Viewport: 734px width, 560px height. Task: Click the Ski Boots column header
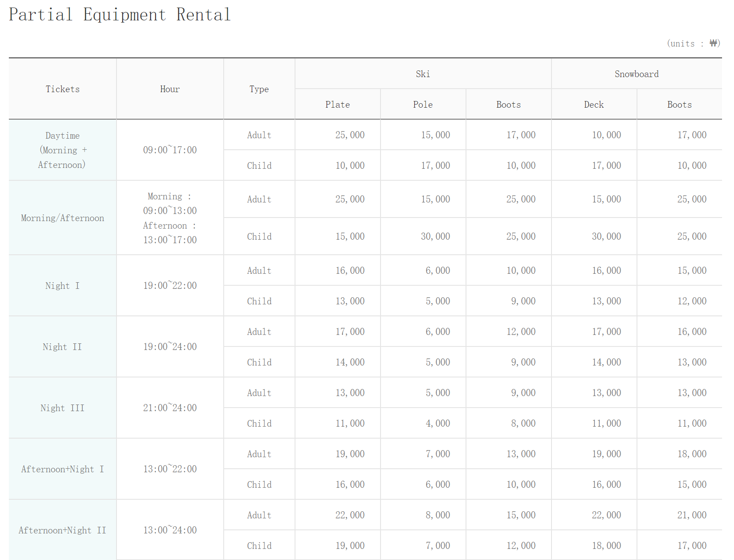[509, 105]
